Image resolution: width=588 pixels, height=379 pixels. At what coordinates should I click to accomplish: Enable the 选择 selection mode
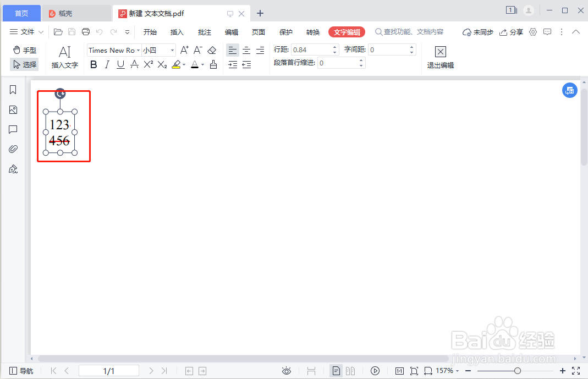click(x=24, y=64)
